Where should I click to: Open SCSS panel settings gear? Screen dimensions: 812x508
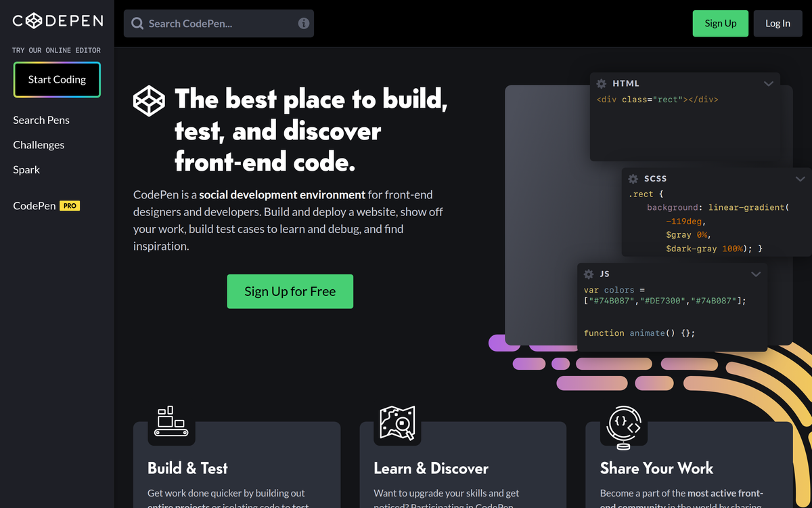click(x=633, y=179)
